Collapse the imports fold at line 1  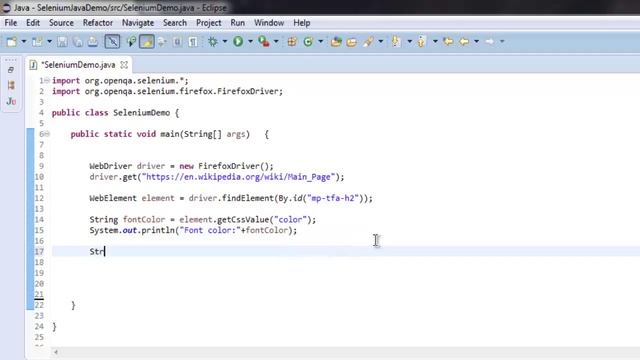pyautogui.click(x=47, y=80)
